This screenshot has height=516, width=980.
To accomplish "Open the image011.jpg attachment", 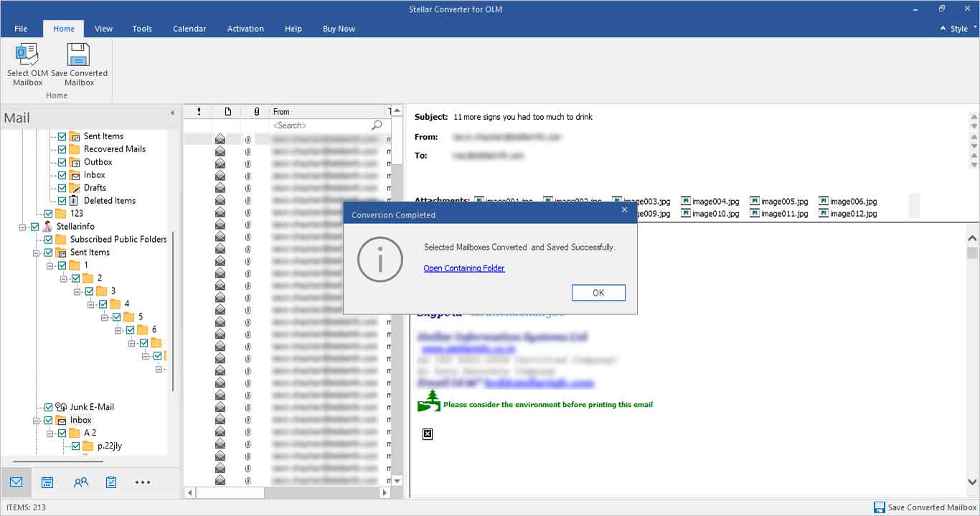I will pos(779,213).
